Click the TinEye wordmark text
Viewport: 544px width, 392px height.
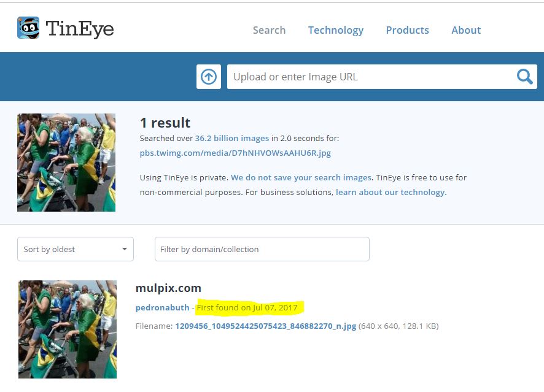[80, 28]
